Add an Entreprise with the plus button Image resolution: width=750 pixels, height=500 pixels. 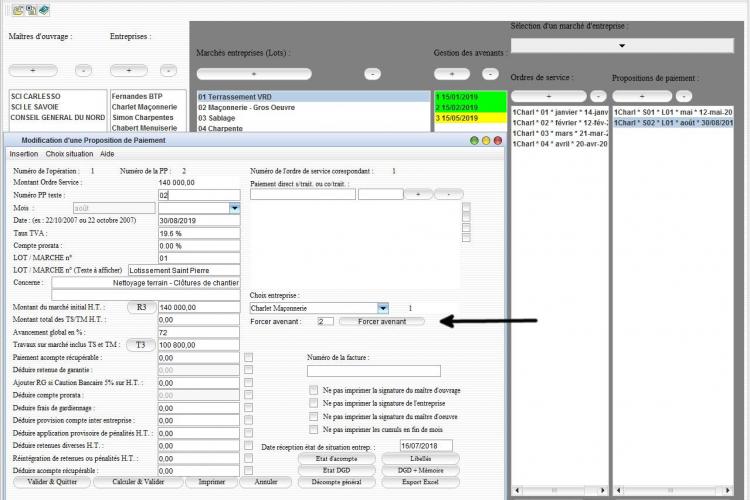129,70
